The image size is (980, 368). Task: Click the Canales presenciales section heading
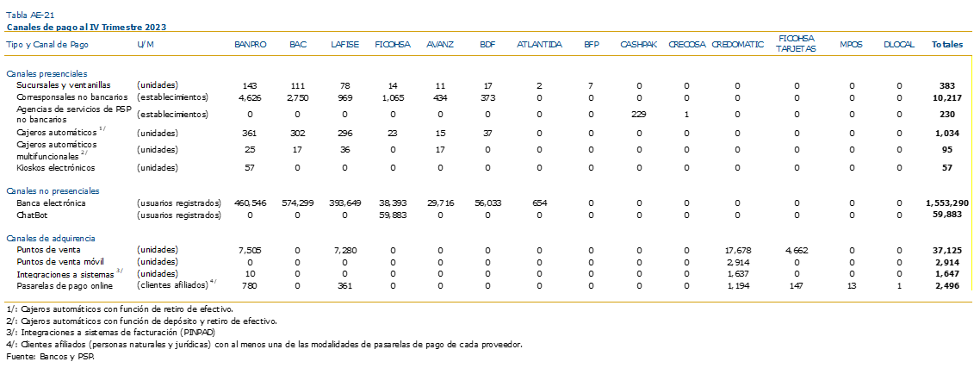click(x=47, y=74)
